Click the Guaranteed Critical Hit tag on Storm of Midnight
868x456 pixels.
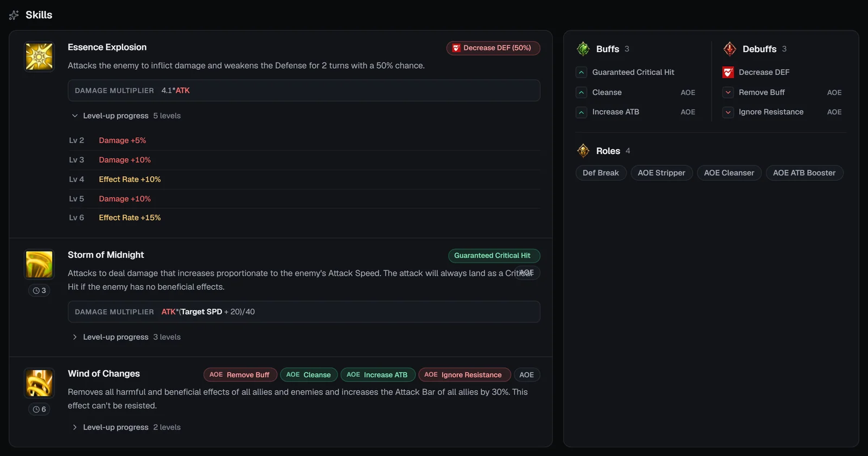494,255
